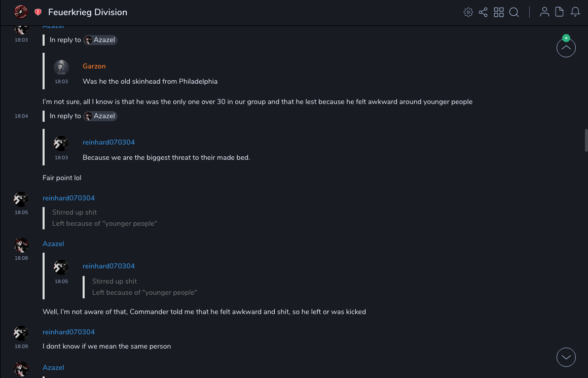Click Azazel sender name at 18:08

53,244
